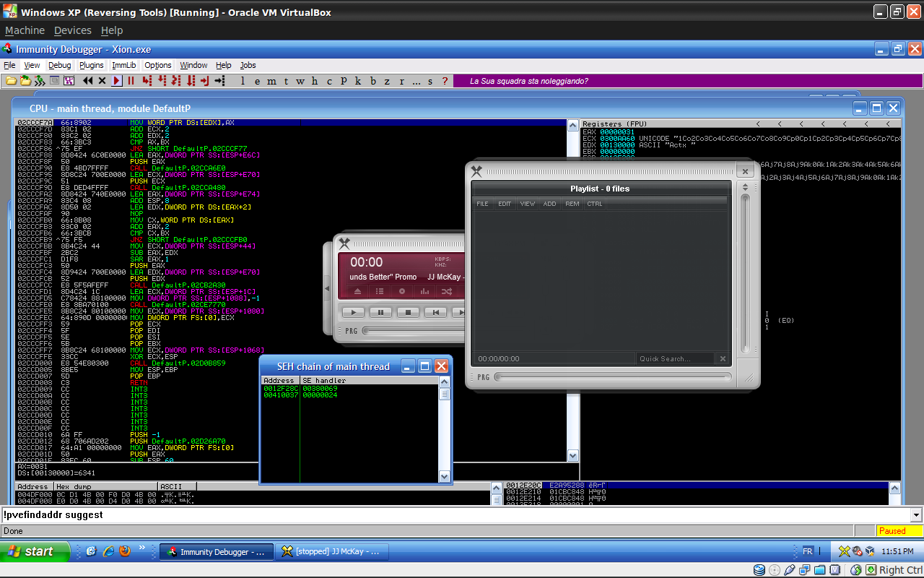Click the Rewind (restart program) toolbar icon
Screen dimensions: 924x578
point(88,81)
